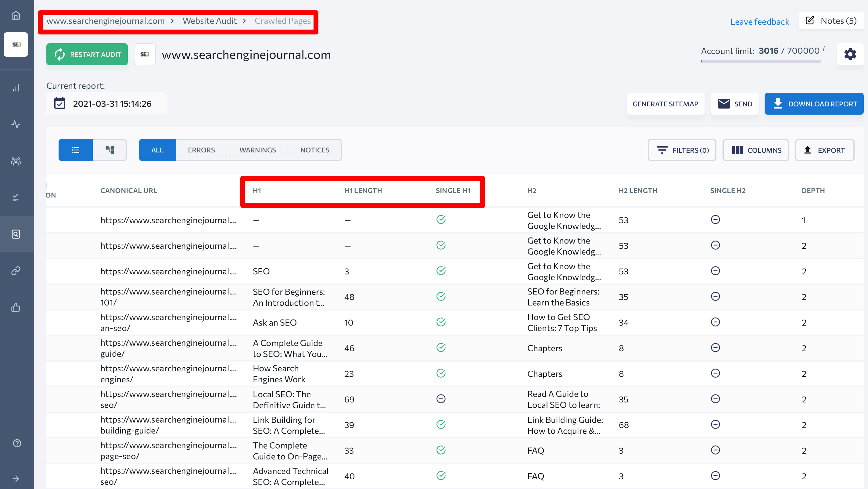Click the SEJ site logo next to the domain
The image size is (868, 489).
pyautogui.click(x=145, y=54)
